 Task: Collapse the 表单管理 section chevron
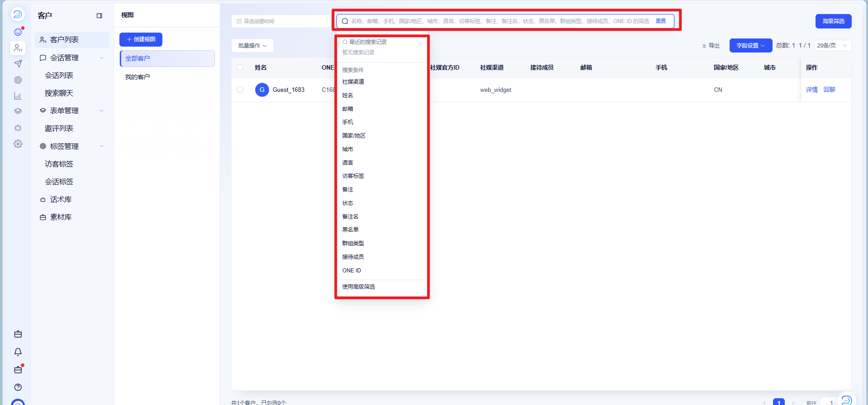102,111
